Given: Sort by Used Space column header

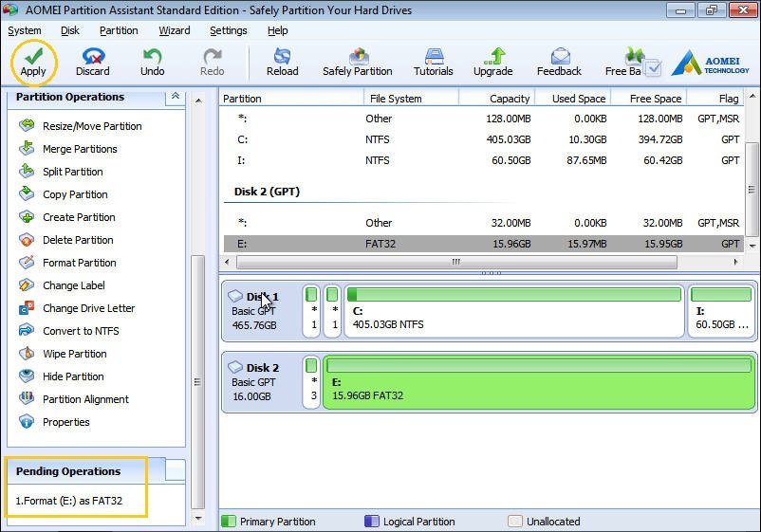Looking at the screenshot, I should [573, 99].
